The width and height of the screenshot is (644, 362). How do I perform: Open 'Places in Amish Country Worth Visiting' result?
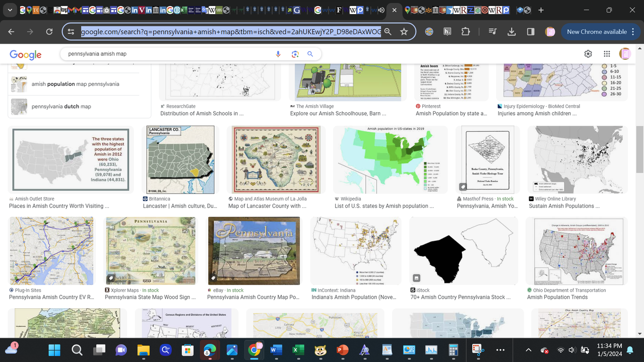tap(59, 206)
